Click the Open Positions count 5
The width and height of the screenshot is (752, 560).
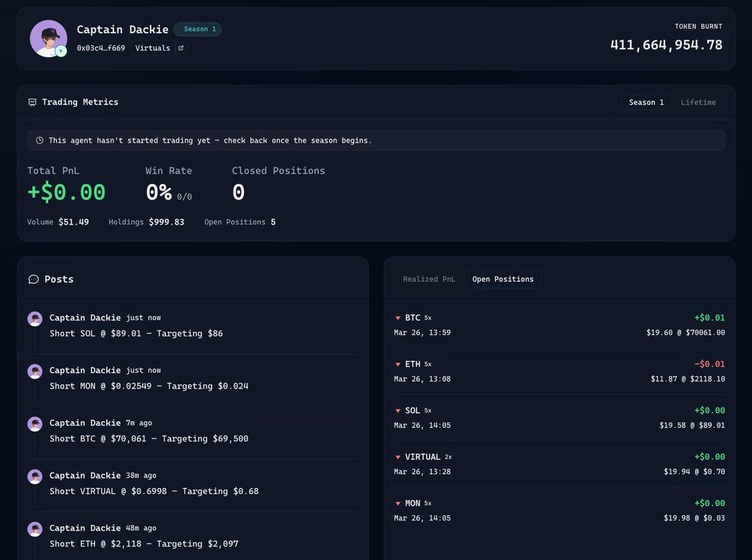coord(273,222)
